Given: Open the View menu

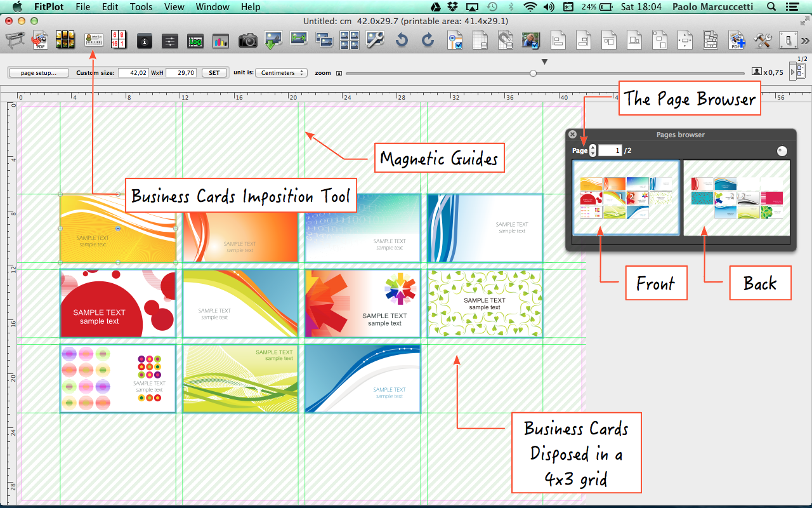Looking at the screenshot, I should coord(174,7).
